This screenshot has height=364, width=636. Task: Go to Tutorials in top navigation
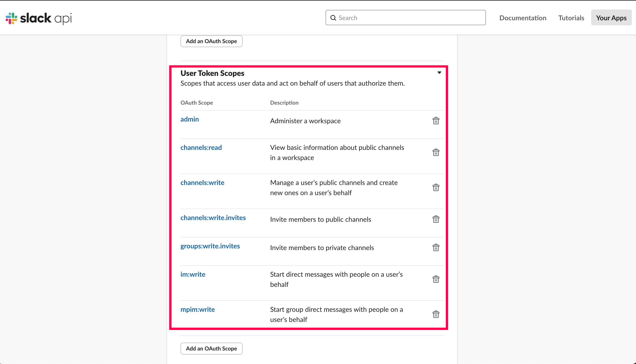point(571,18)
